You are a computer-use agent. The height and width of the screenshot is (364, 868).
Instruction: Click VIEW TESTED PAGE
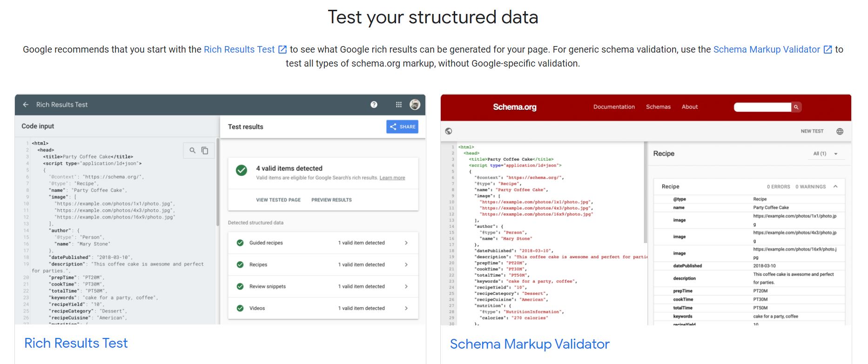(x=278, y=200)
